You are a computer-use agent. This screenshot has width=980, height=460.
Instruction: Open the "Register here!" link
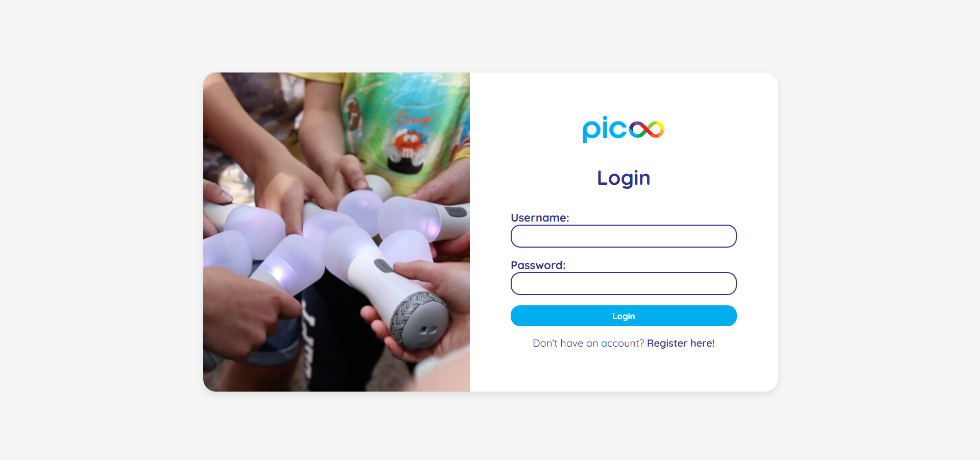[x=681, y=343]
